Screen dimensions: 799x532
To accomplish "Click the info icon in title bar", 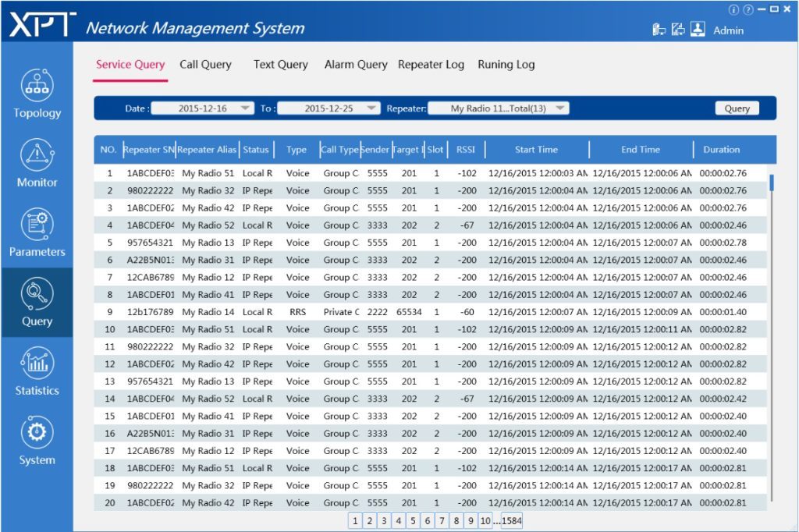I will [733, 9].
